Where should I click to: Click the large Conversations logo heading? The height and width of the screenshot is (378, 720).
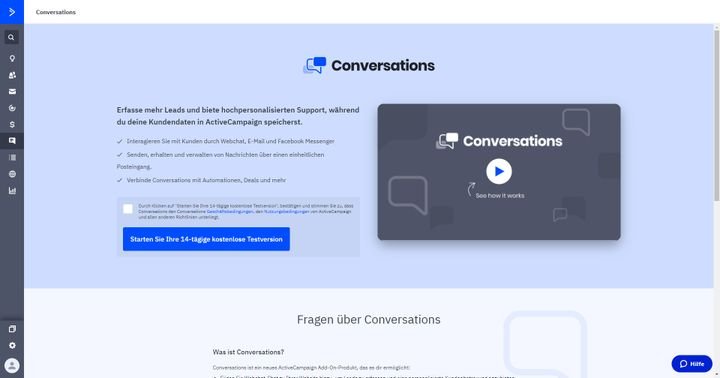pos(369,65)
